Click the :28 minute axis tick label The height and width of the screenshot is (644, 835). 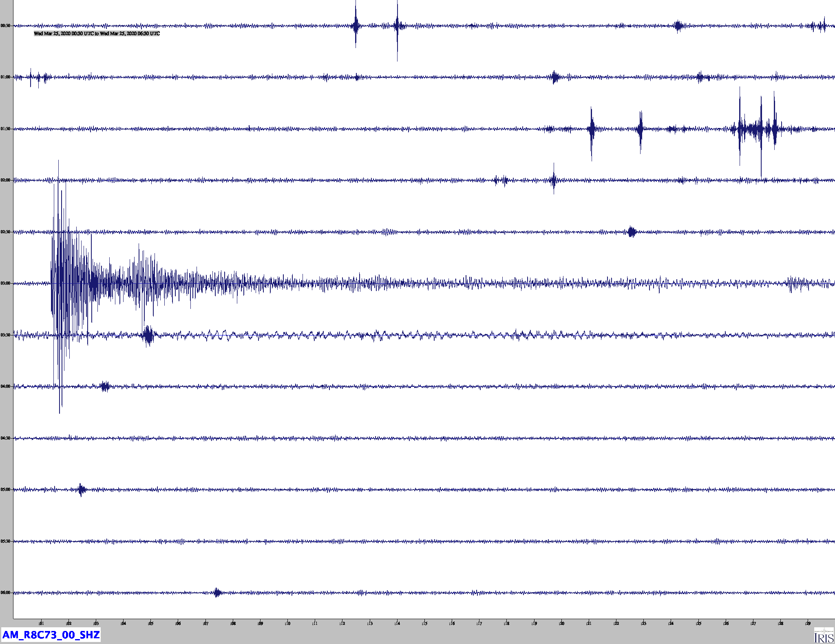coord(780,623)
